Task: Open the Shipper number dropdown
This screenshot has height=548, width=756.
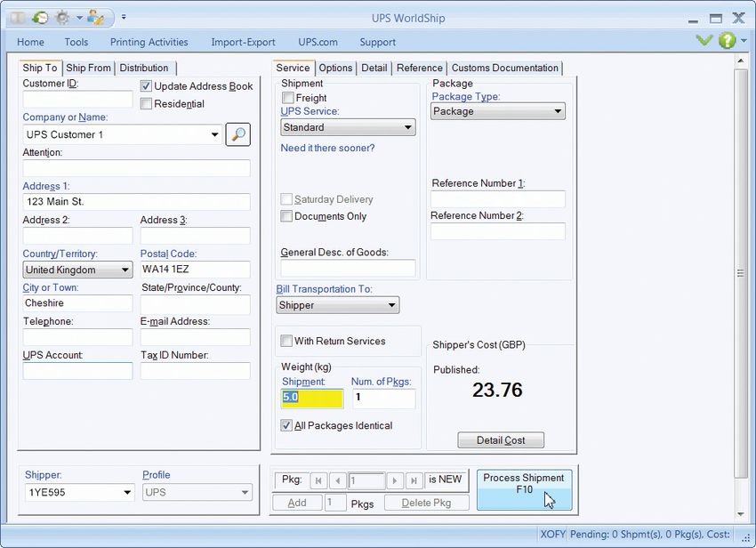Action: (x=127, y=493)
